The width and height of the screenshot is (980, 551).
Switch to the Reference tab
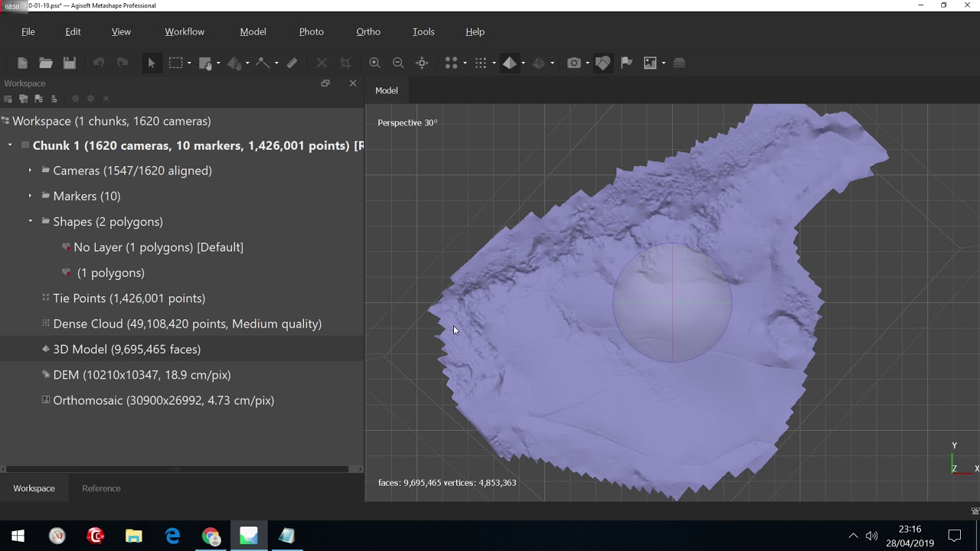(101, 488)
